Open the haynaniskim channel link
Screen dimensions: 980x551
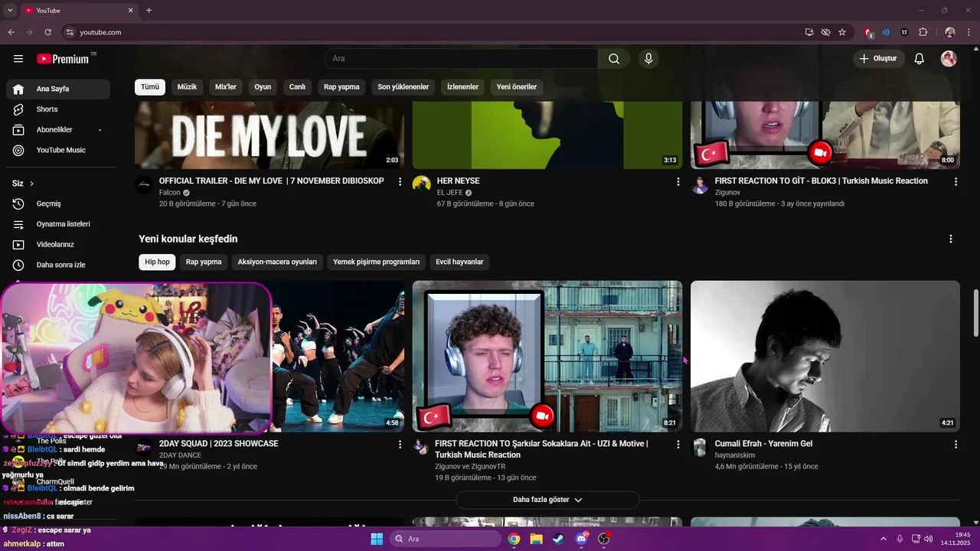[x=735, y=455]
